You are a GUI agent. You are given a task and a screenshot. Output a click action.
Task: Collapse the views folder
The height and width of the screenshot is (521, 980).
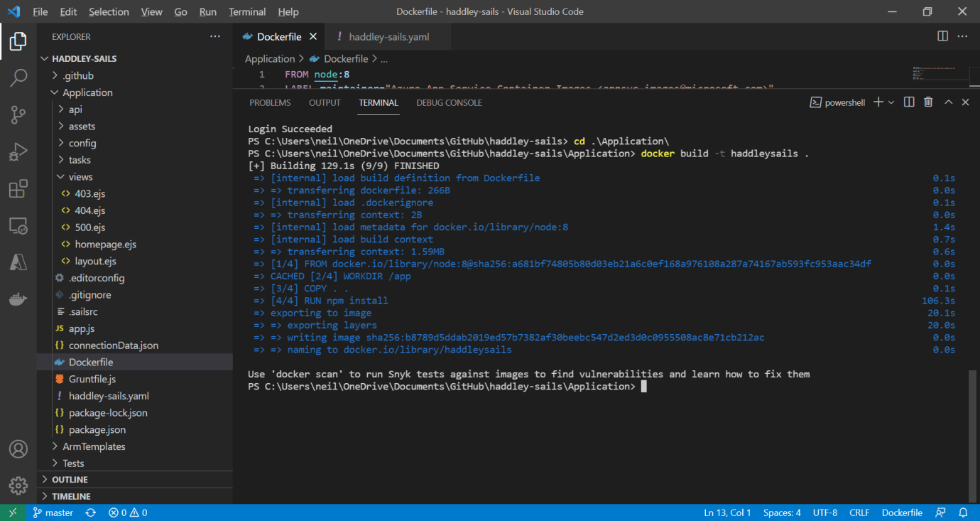point(80,177)
